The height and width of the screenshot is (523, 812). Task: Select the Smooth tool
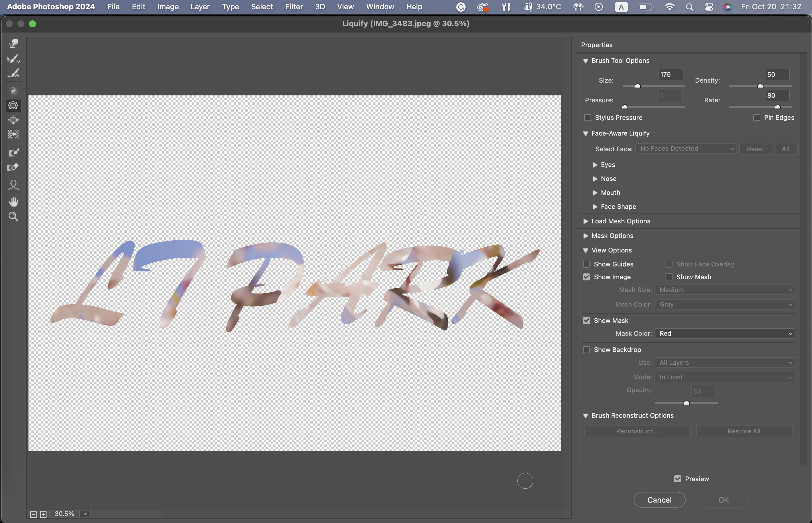tap(13, 73)
